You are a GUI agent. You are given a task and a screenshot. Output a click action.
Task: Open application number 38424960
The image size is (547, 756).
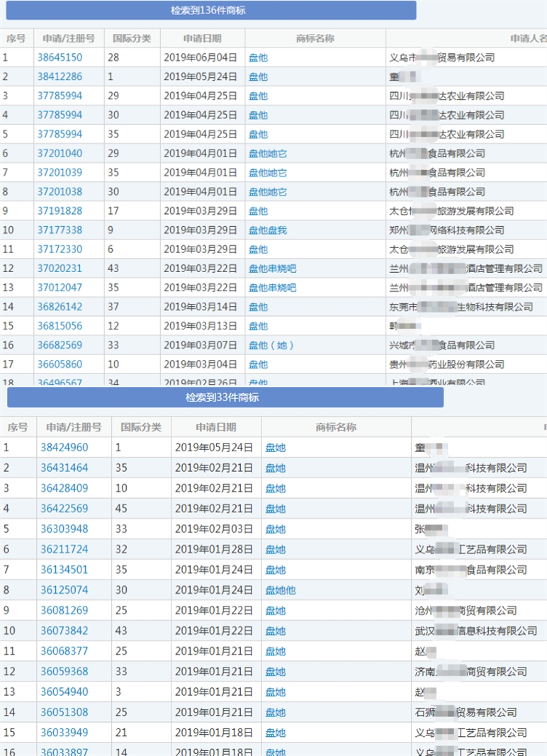(64, 447)
